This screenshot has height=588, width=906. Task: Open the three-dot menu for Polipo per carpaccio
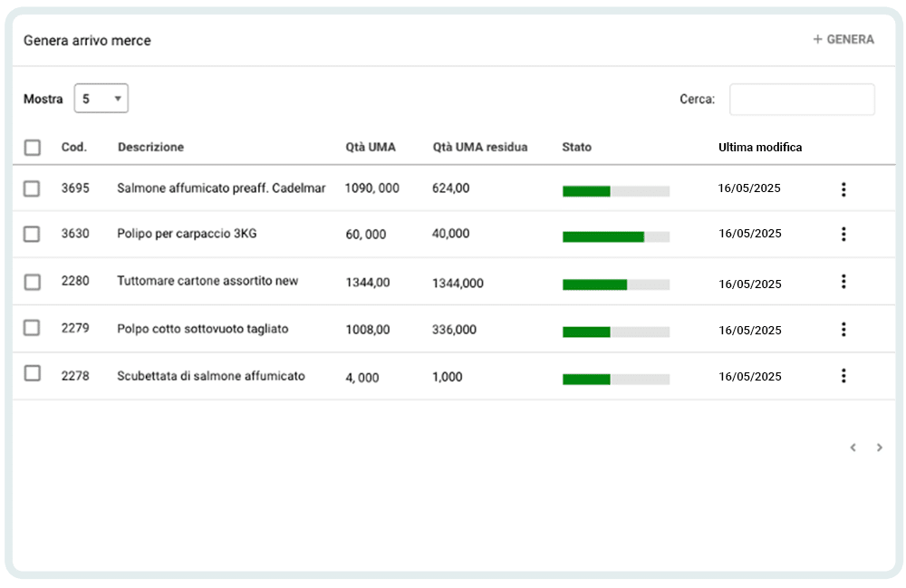(843, 234)
